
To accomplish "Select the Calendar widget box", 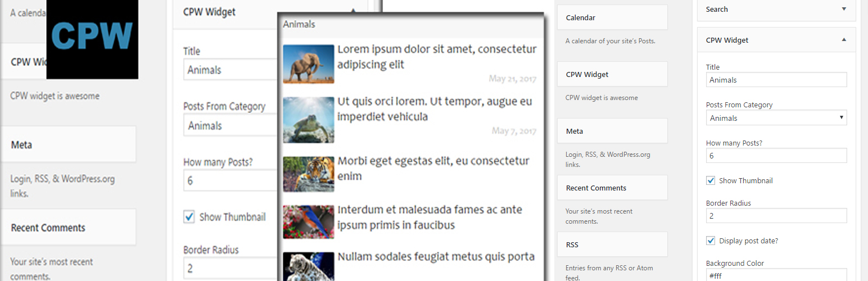I will 612,17.
